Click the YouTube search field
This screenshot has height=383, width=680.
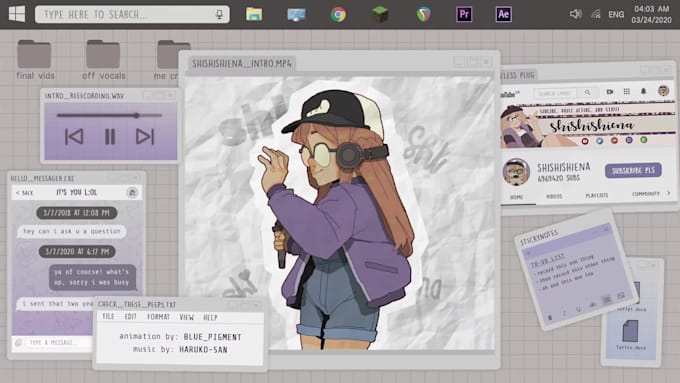(555, 93)
